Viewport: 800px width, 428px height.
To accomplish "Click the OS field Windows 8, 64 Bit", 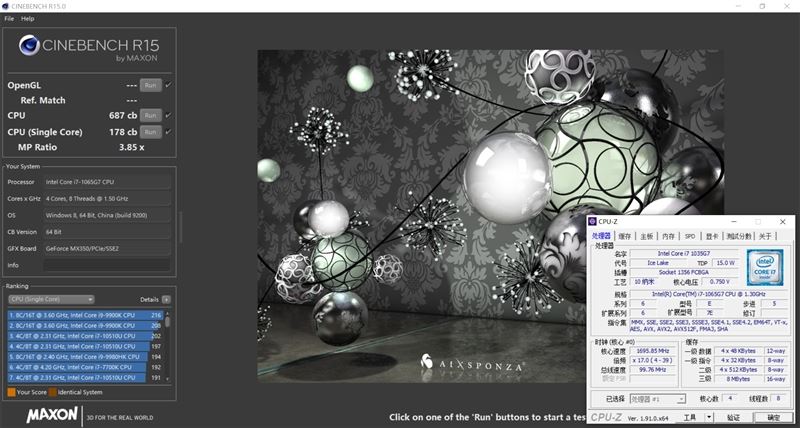I will (x=107, y=215).
